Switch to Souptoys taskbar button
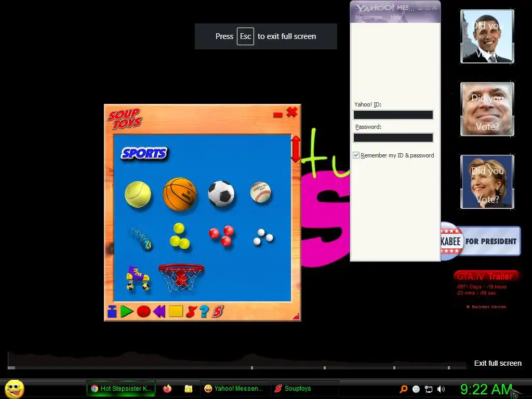The width and height of the screenshot is (532, 399). [304, 389]
